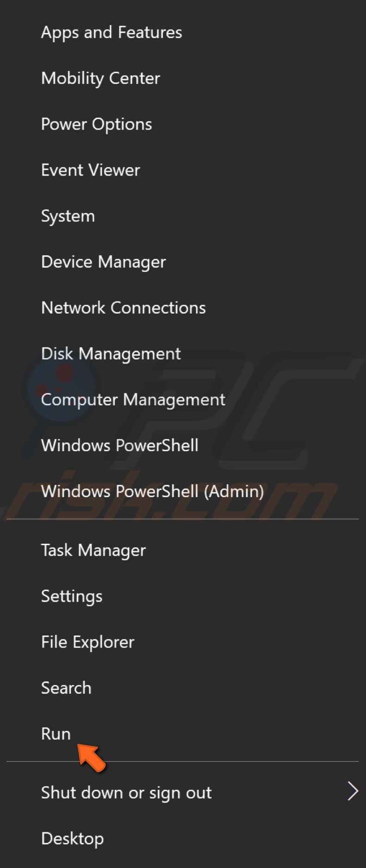This screenshot has height=868, width=366.
Task: Select System from the menu
Action: [68, 216]
